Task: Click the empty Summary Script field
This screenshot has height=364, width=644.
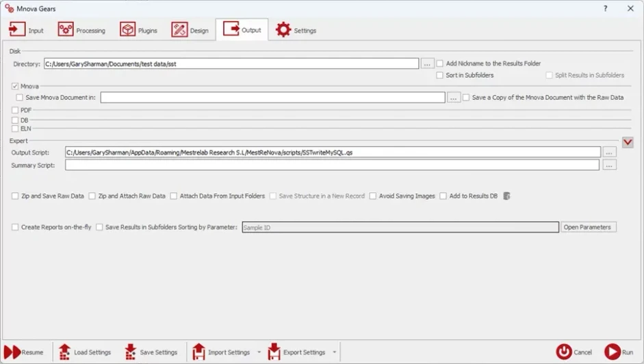Action: tap(332, 165)
